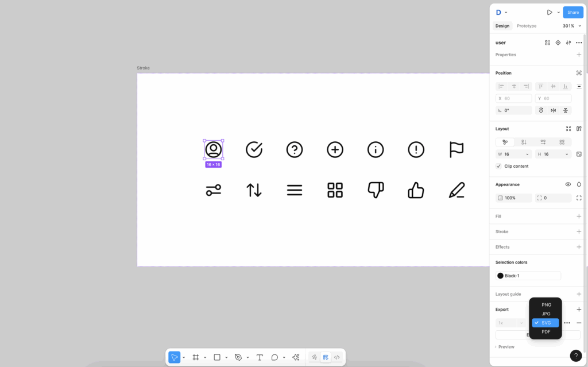
Task: Open the file name dropdown next to D
Action: 506,13
